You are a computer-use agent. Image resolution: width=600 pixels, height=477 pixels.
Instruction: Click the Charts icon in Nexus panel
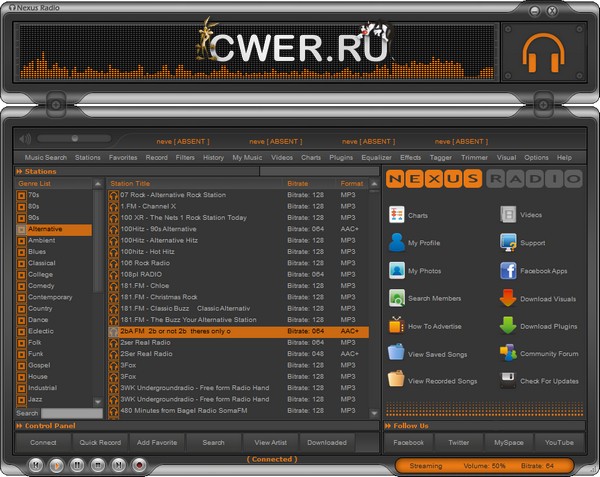(x=397, y=215)
